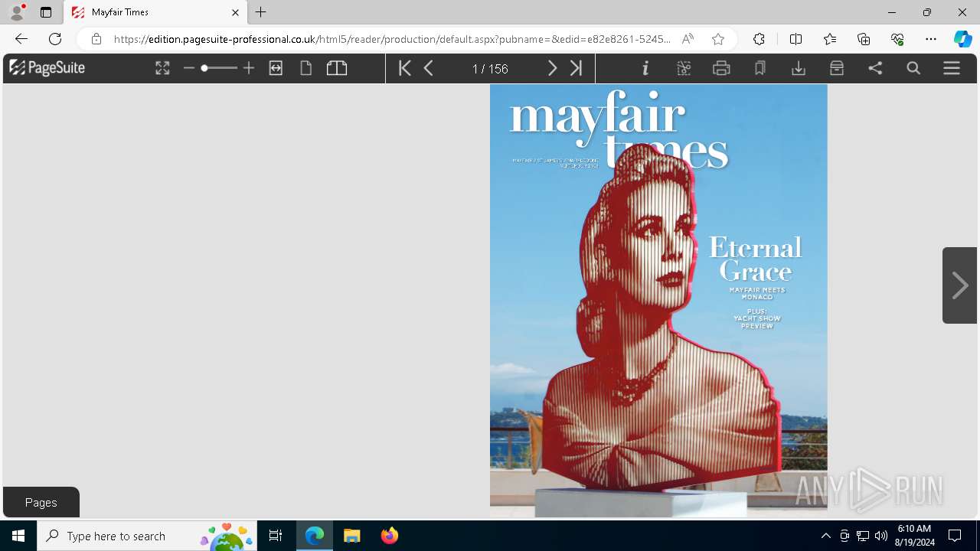The image size is (980, 551).
Task: Open Edge tab actions menu
Action: point(46,12)
